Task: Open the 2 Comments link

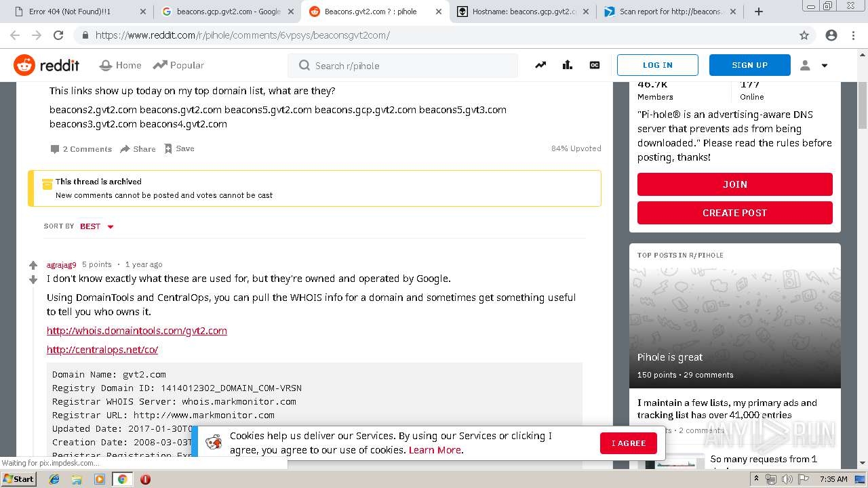Action: pyautogui.click(x=81, y=149)
